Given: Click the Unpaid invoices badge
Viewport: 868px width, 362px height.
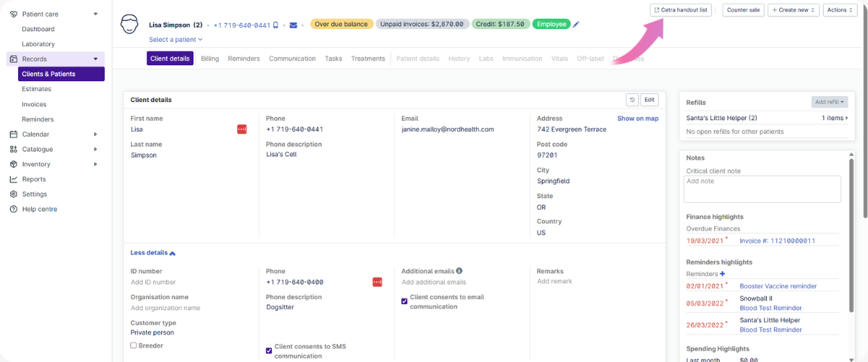Looking at the screenshot, I should click(x=422, y=24).
